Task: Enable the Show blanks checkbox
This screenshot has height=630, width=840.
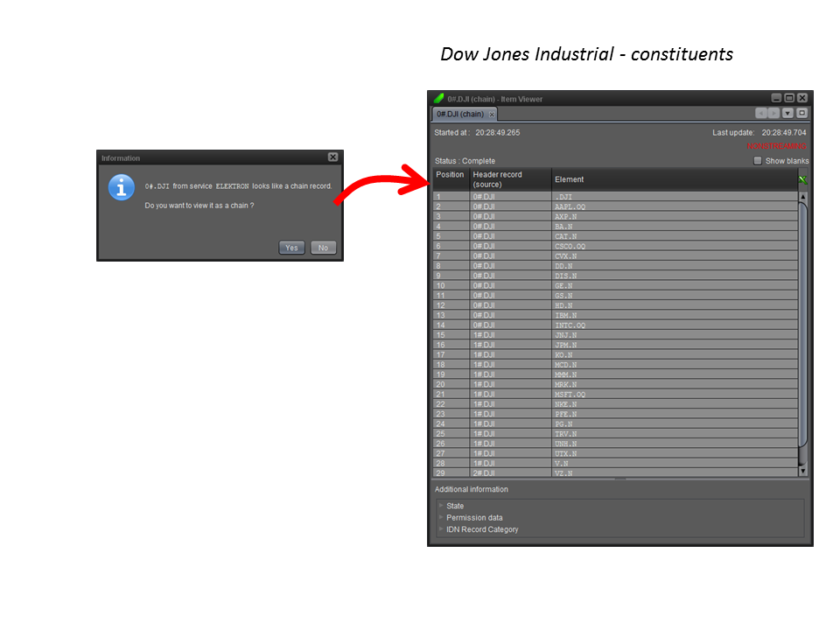Action: click(758, 161)
